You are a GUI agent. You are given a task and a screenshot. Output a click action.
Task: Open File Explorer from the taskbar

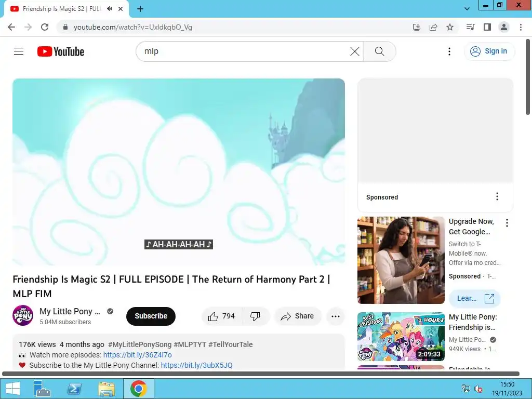pyautogui.click(x=107, y=389)
